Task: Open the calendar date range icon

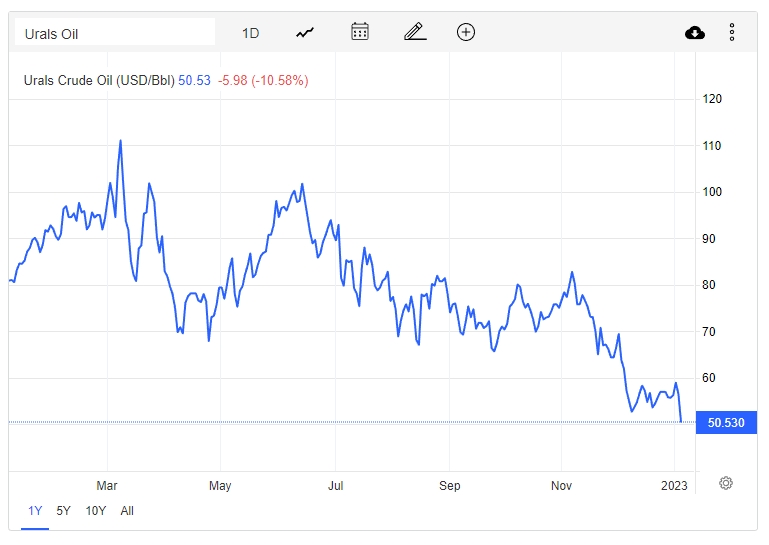Action: tap(360, 32)
